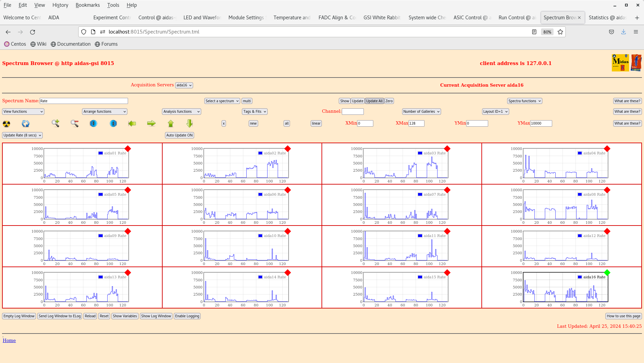Click the green right arrow icon
Screen dimensions: 644x363
pos(151,124)
